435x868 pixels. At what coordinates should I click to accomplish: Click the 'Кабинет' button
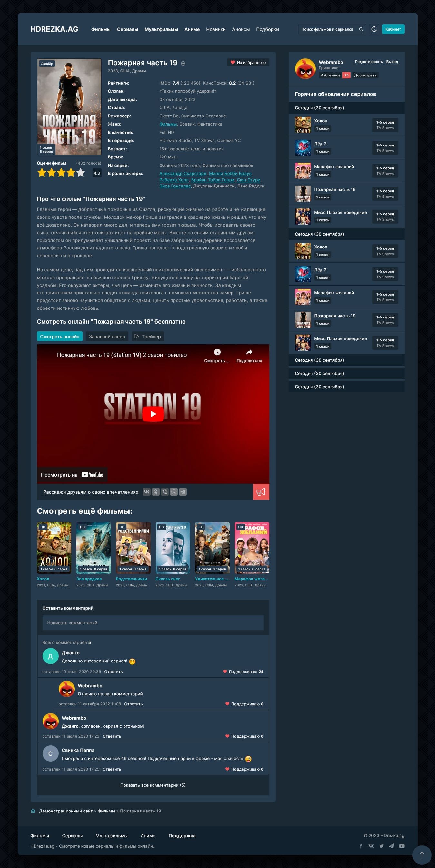(x=393, y=29)
